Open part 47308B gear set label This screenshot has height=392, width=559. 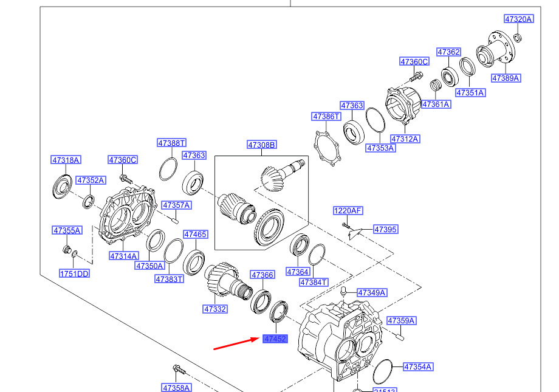[x=262, y=145]
